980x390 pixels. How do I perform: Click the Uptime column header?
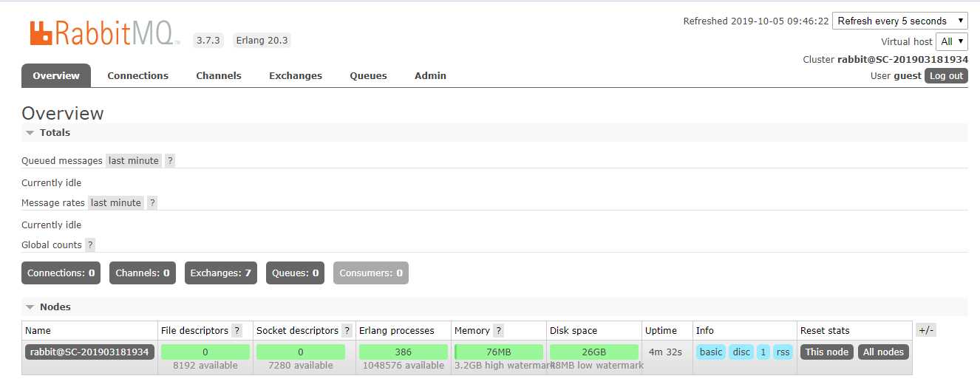661,330
